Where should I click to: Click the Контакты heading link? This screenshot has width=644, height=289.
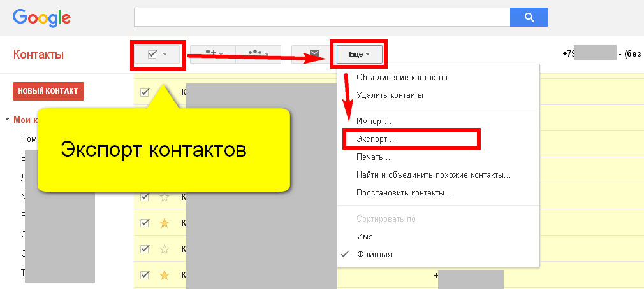pyautogui.click(x=38, y=55)
